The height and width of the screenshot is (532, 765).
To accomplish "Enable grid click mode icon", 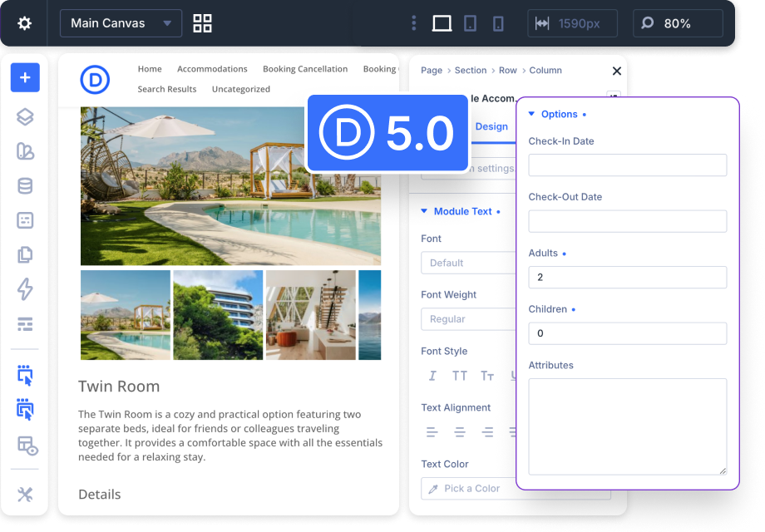I will point(25,409).
